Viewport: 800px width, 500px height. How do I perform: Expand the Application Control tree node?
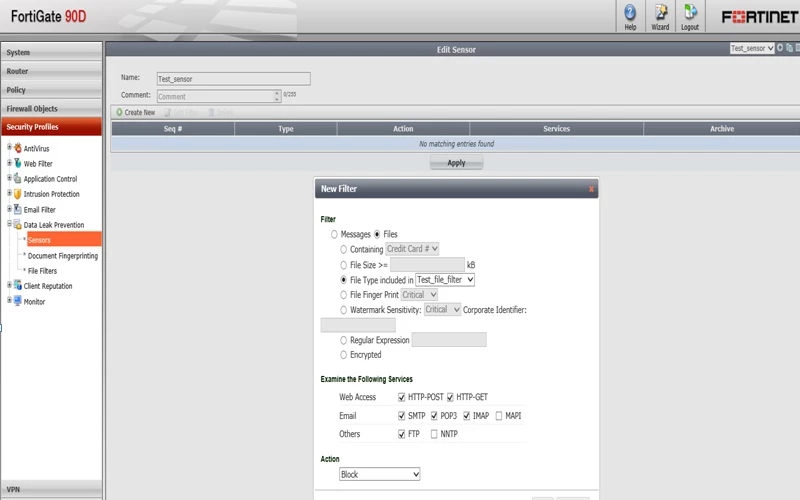point(9,178)
